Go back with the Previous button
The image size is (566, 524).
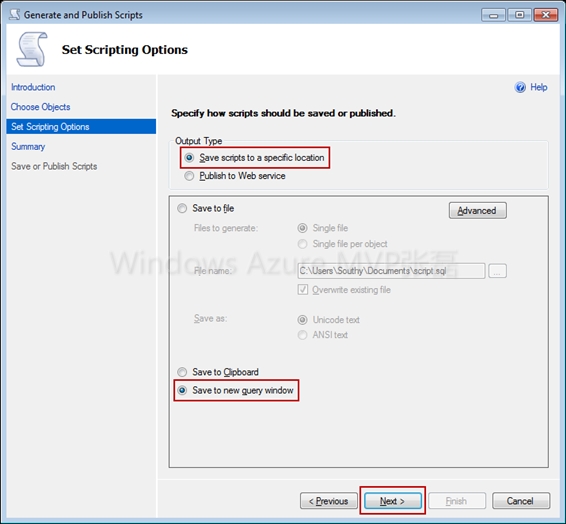329,501
